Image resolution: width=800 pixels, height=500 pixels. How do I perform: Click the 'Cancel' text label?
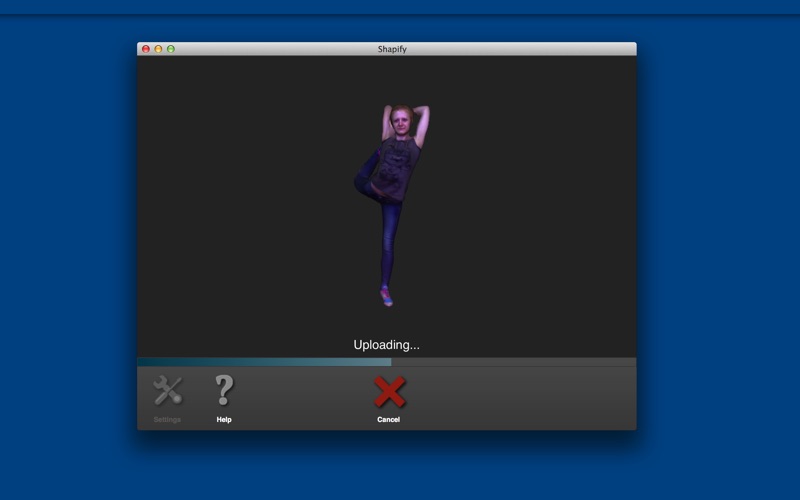pyautogui.click(x=388, y=420)
